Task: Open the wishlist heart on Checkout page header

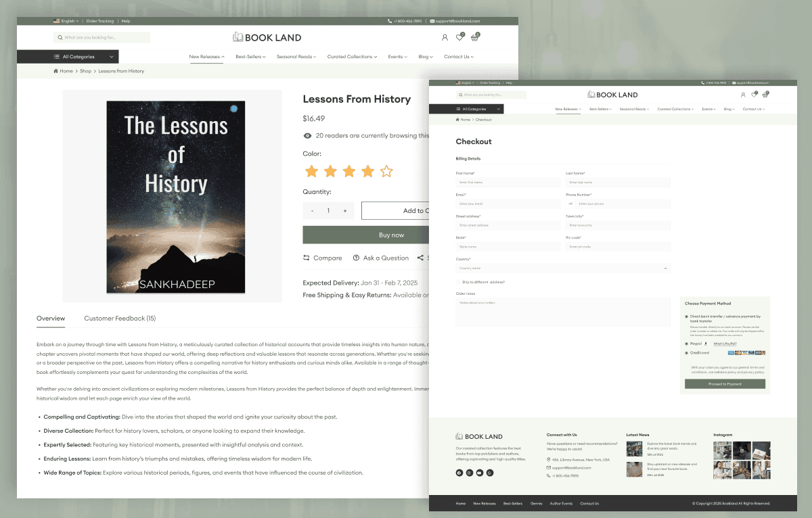Action: coord(754,95)
